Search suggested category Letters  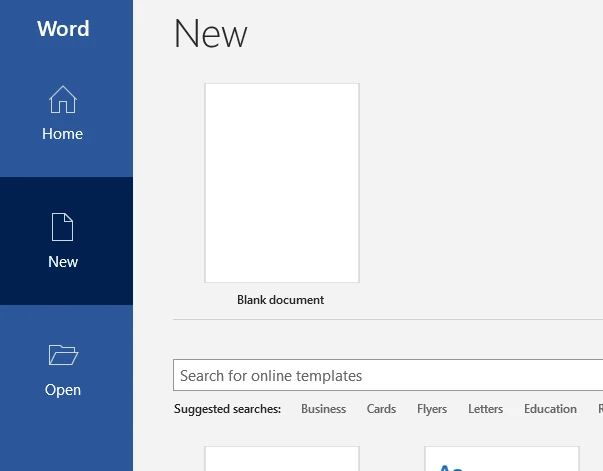[x=485, y=409]
